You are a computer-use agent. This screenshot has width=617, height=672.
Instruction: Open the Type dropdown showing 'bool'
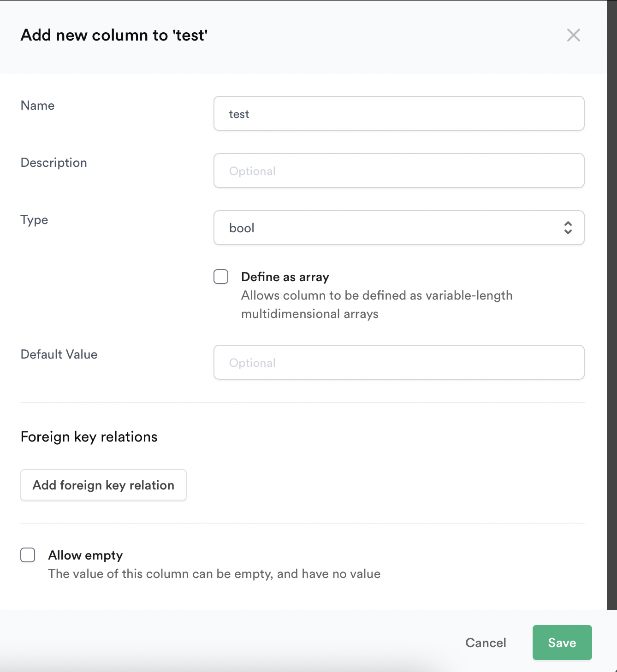399,227
